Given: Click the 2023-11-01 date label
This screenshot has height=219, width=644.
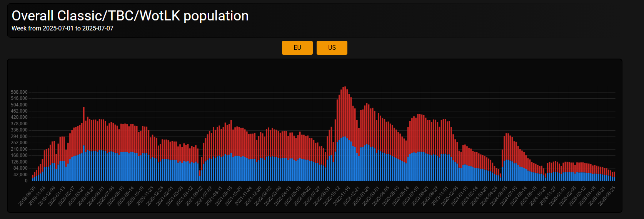Looking at the screenshot, I should [x=440, y=196].
